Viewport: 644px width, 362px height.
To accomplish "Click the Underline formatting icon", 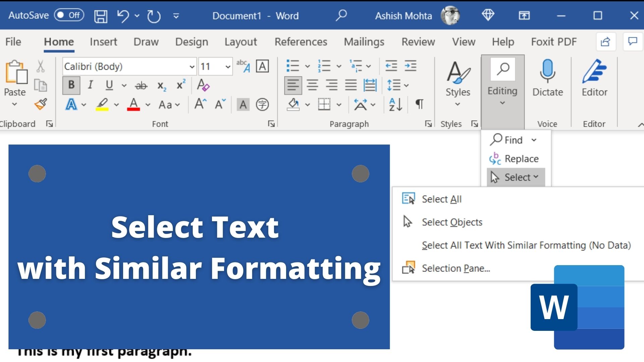I will [x=109, y=85].
